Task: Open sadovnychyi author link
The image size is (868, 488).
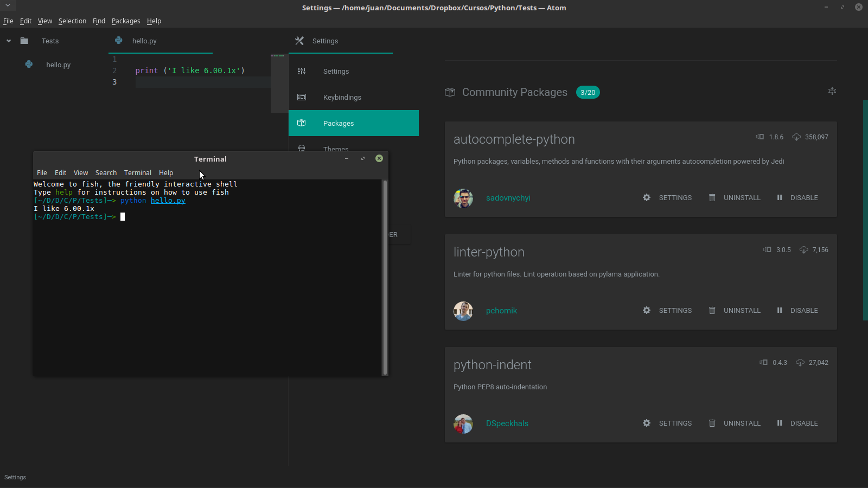Action: pyautogui.click(x=508, y=198)
